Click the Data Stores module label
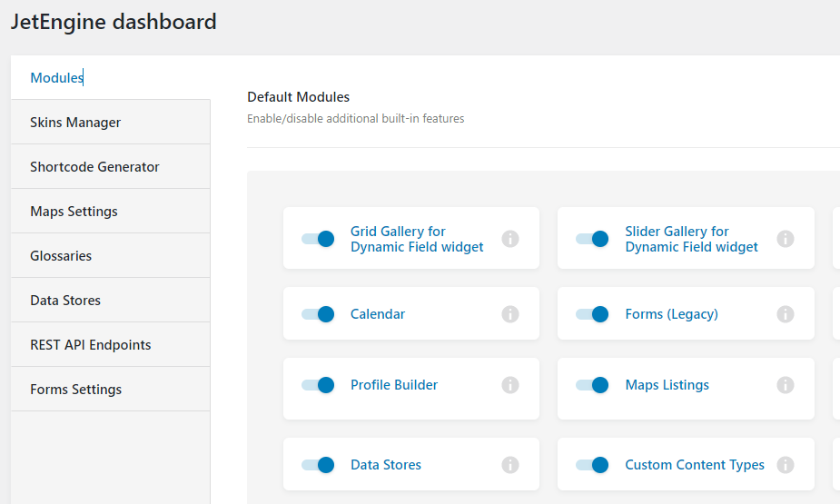840x504 pixels. point(386,465)
